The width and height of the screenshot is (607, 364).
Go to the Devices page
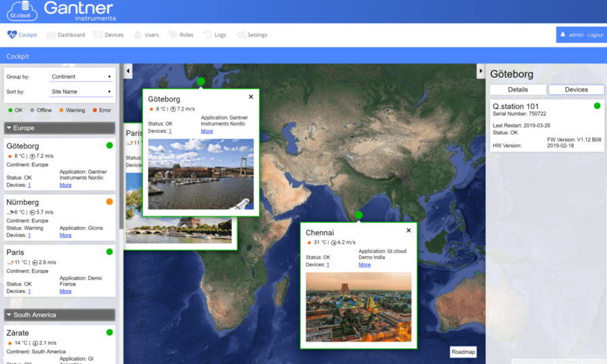click(x=109, y=35)
